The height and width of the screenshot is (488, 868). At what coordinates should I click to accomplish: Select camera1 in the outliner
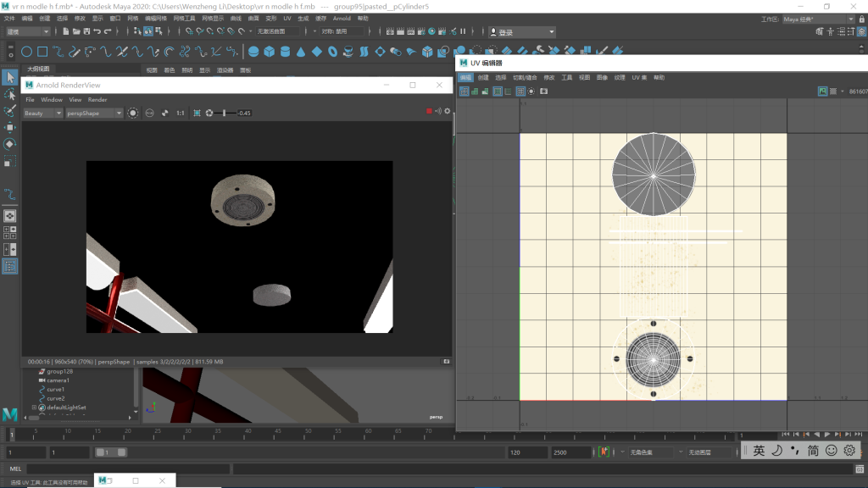pos(58,380)
